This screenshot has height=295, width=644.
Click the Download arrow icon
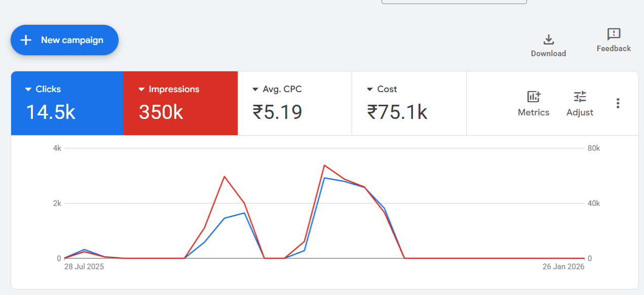(548, 39)
